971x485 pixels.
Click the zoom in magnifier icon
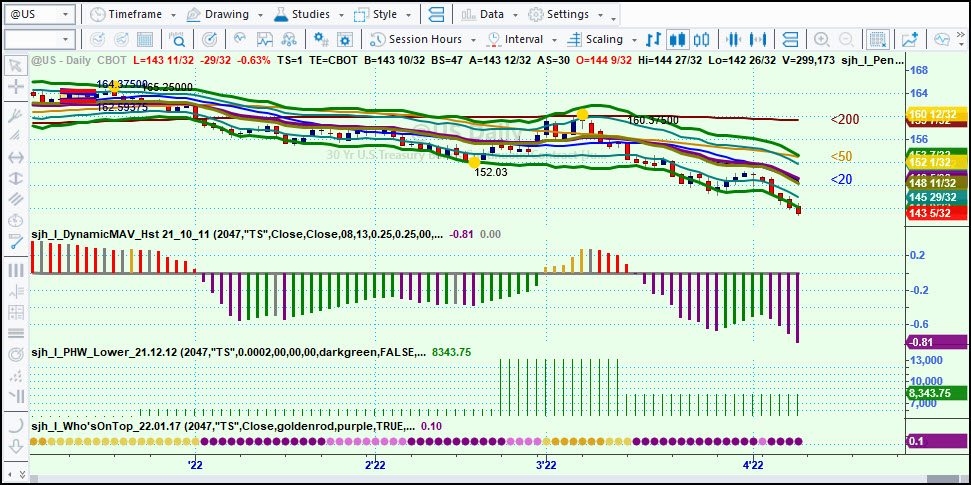(x=822, y=40)
